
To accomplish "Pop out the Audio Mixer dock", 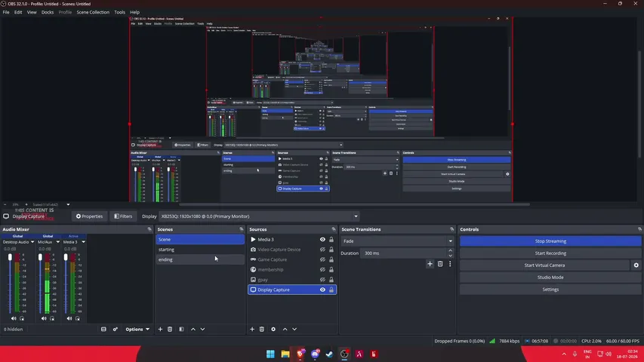I will (149, 229).
